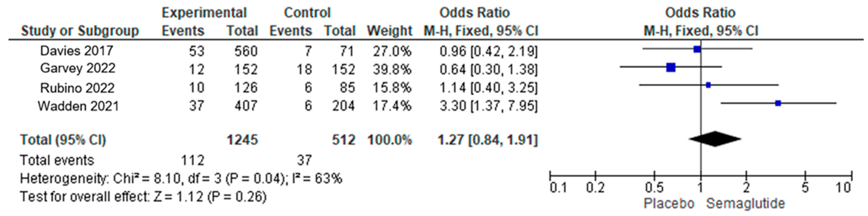Select the Rubino 2022 study label
868x216 pixels.
click(77, 88)
